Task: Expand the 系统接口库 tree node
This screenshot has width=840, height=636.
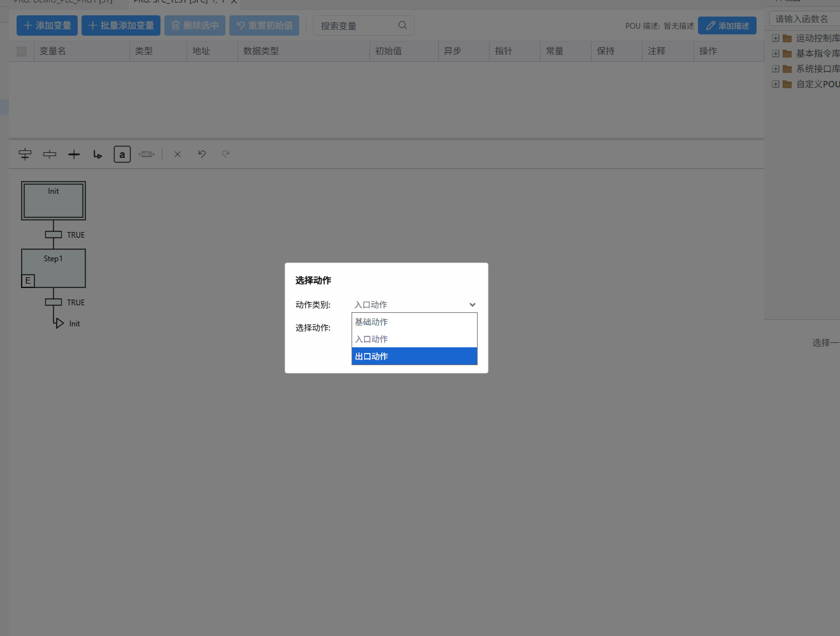Action: point(776,69)
